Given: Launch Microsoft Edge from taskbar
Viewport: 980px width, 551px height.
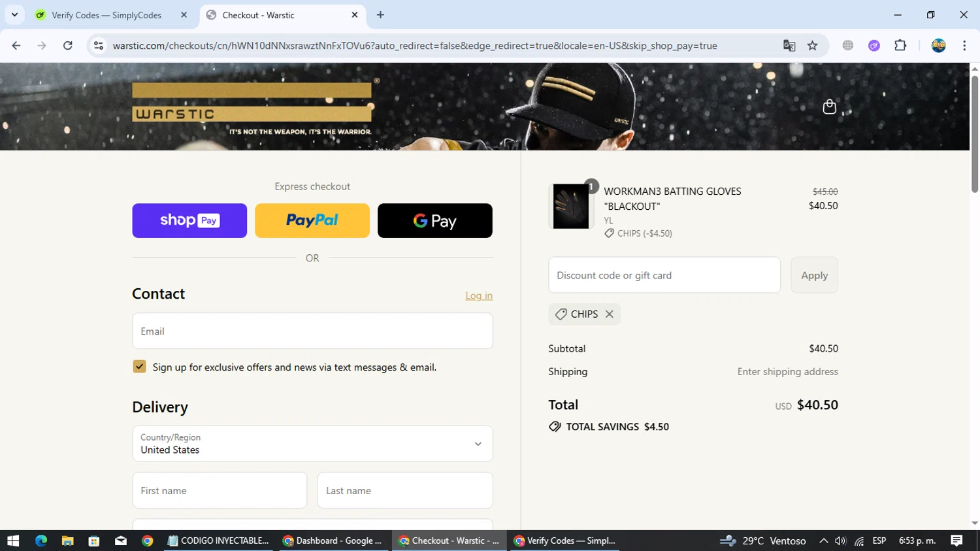Looking at the screenshot, I should coord(41,541).
